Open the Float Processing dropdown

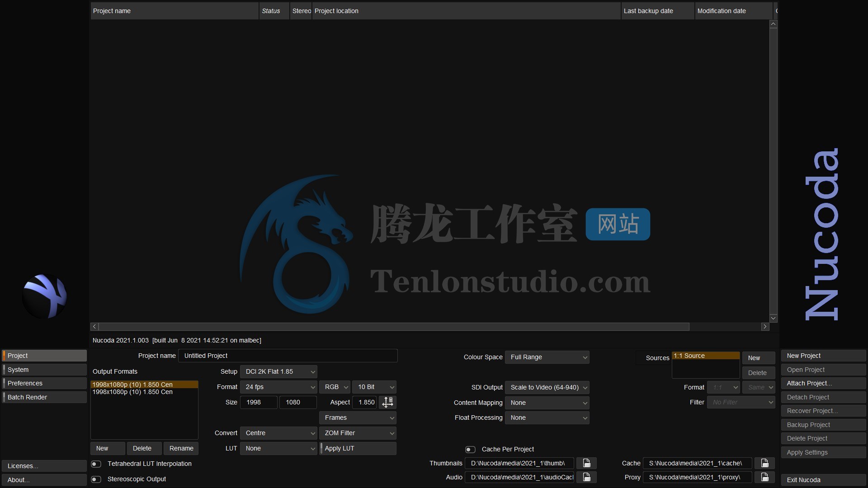coord(547,418)
